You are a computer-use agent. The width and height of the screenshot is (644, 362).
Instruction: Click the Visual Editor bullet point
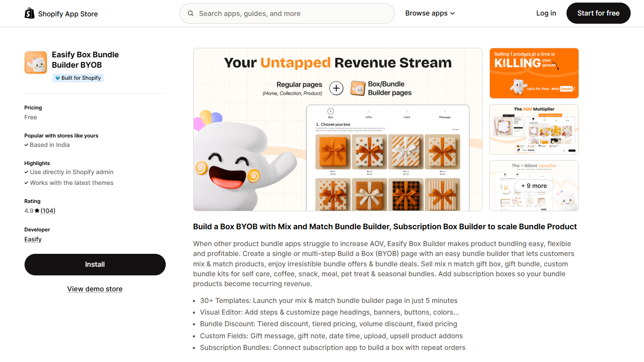tap(329, 312)
